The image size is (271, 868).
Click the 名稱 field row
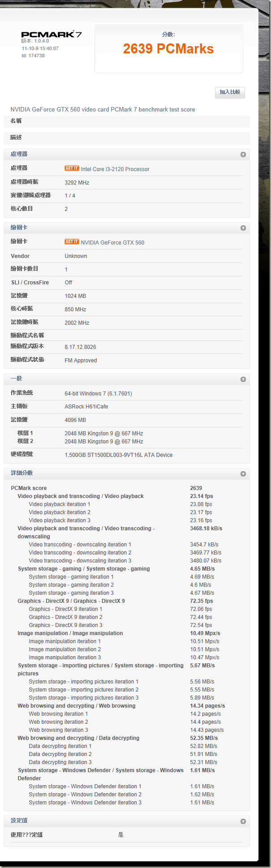[127, 121]
